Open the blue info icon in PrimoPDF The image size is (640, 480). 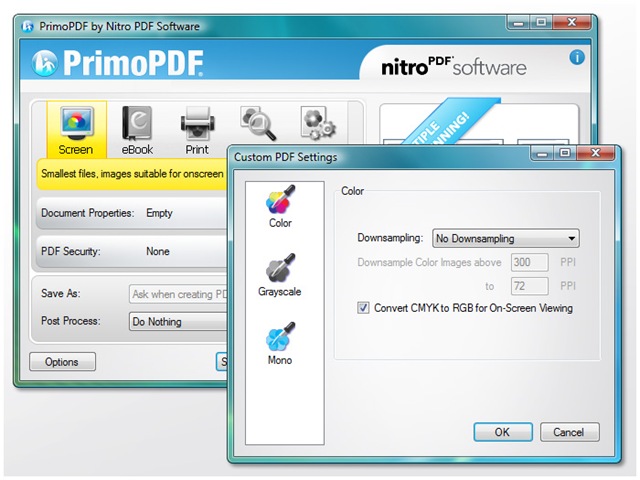(577, 58)
